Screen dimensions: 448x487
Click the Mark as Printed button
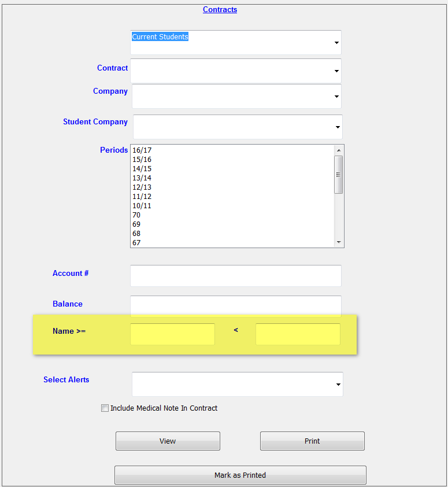(x=240, y=475)
